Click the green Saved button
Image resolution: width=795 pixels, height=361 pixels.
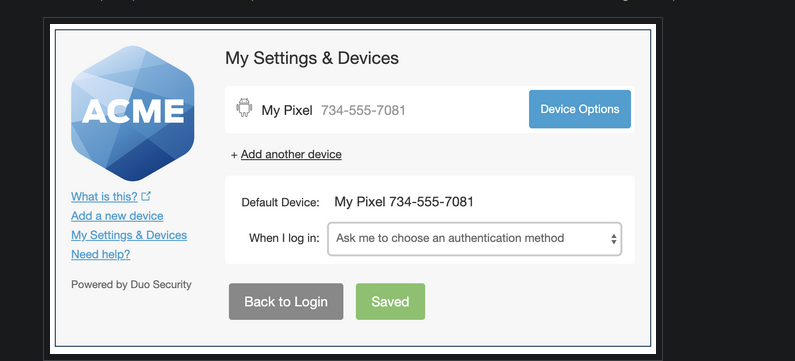pos(390,302)
